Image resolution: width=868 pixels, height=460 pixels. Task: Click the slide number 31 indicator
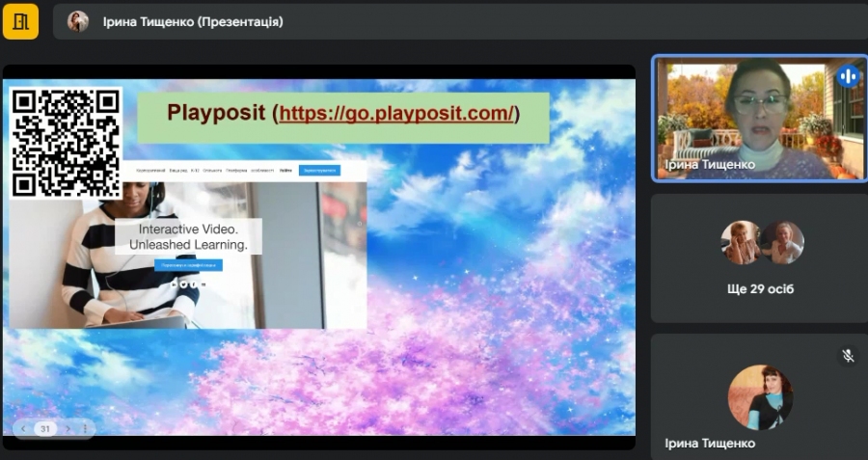(45, 428)
